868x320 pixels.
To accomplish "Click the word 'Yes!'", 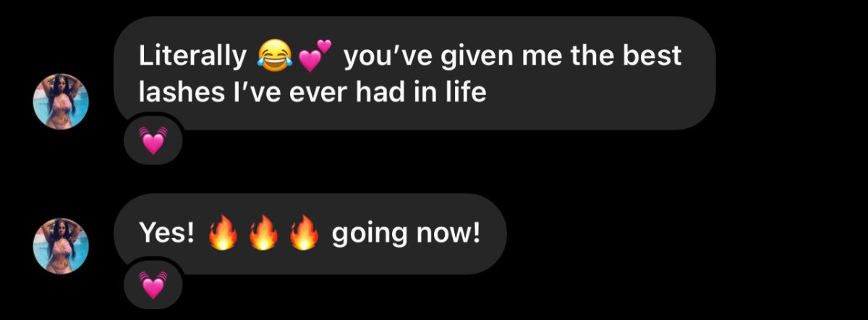I will tap(166, 235).
